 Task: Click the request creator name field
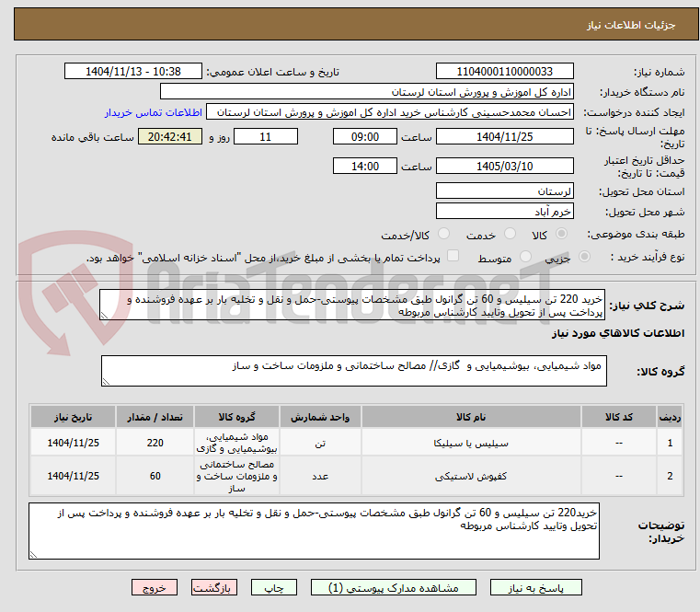[390, 112]
